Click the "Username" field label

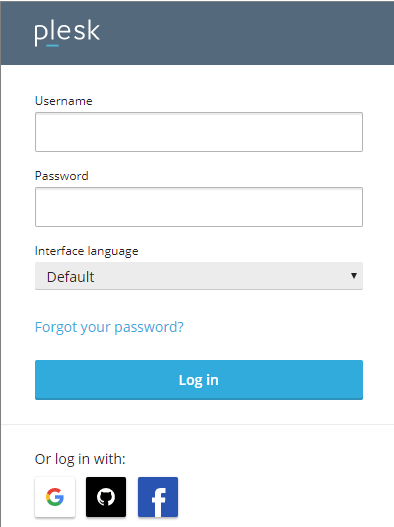64,101
